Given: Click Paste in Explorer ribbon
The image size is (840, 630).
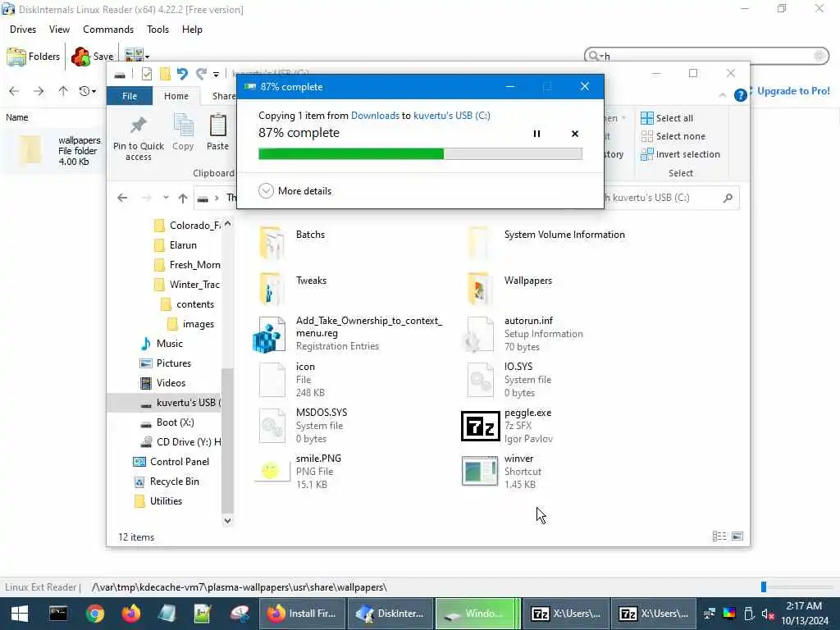Looking at the screenshot, I should [217, 132].
